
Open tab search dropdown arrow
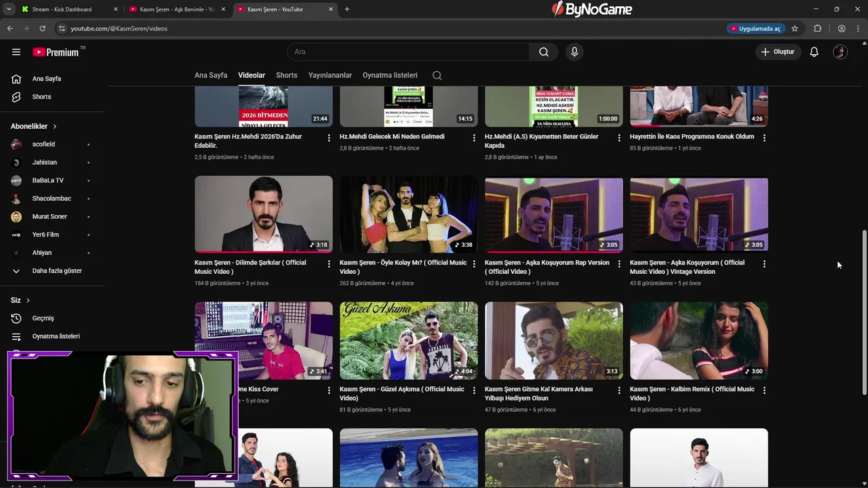coord(9,9)
